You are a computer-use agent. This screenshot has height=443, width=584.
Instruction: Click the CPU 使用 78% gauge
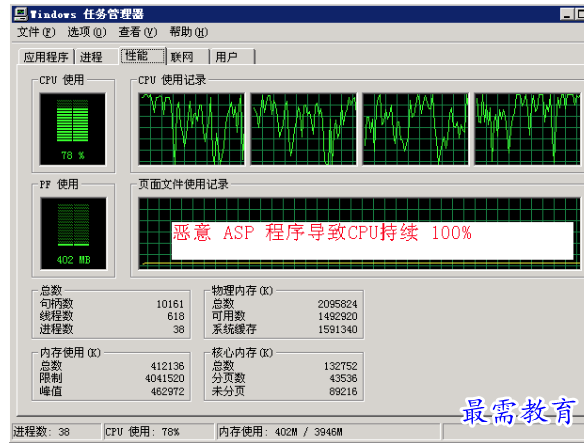click(x=73, y=129)
